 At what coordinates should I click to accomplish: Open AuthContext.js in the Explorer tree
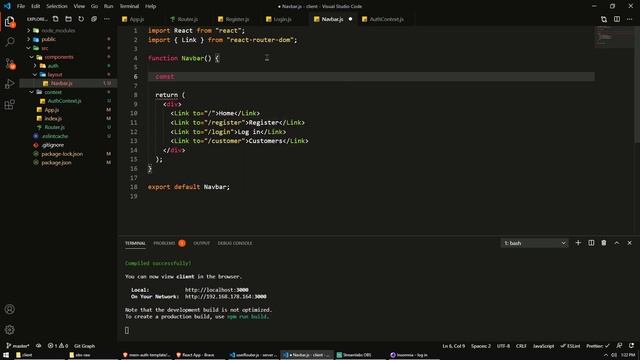[64, 101]
